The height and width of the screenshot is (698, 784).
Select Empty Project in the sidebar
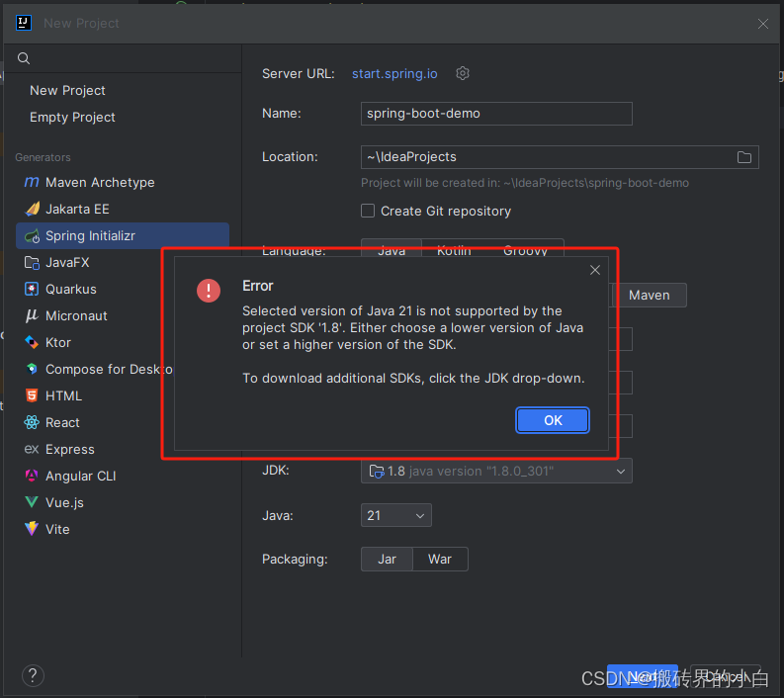pyautogui.click(x=72, y=117)
